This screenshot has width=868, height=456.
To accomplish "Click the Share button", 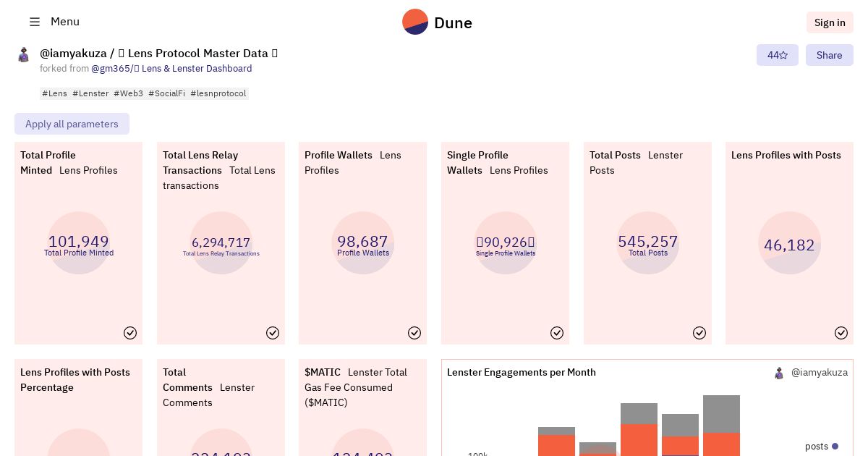I will pyautogui.click(x=830, y=55).
